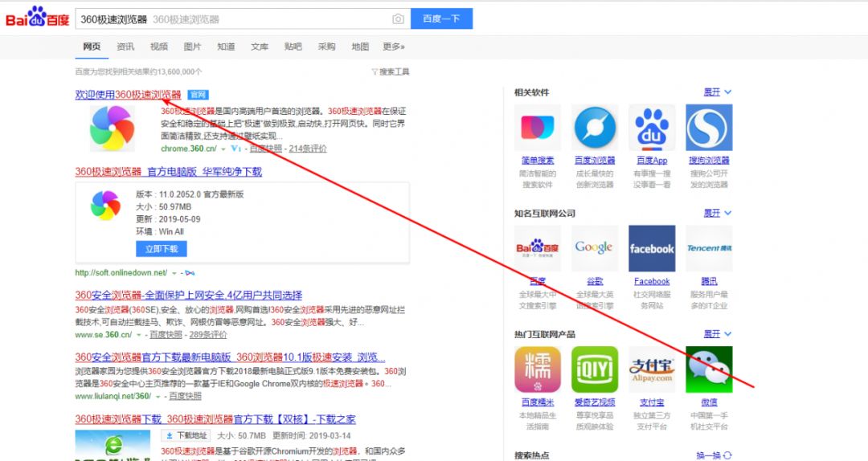
Task: Click the chrome.360.cn green URL
Action: (189, 149)
